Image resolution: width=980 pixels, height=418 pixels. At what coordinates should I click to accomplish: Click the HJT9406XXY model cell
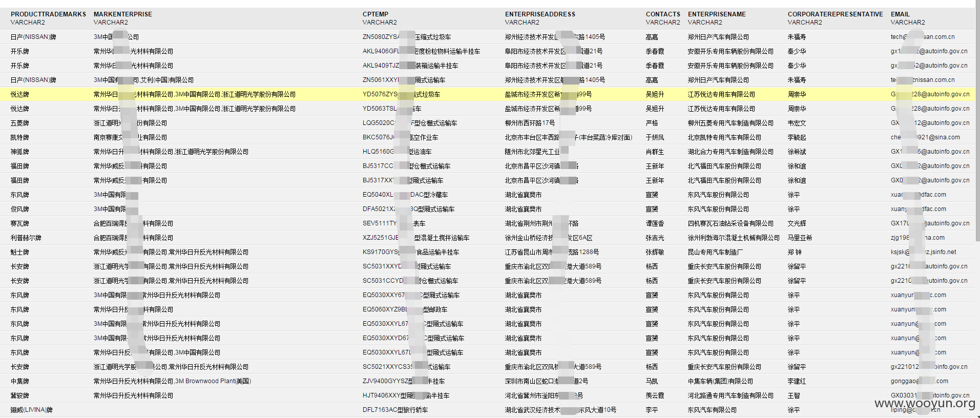click(406, 395)
